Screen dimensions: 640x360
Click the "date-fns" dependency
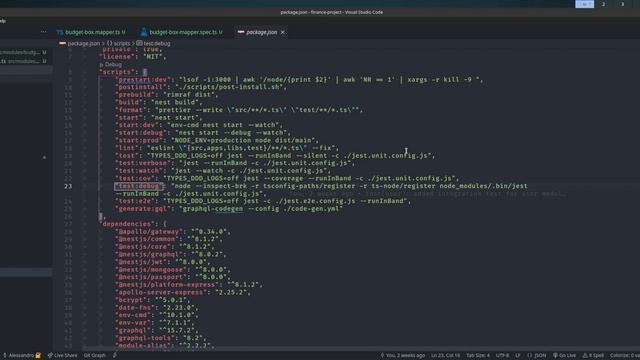click(x=135, y=308)
